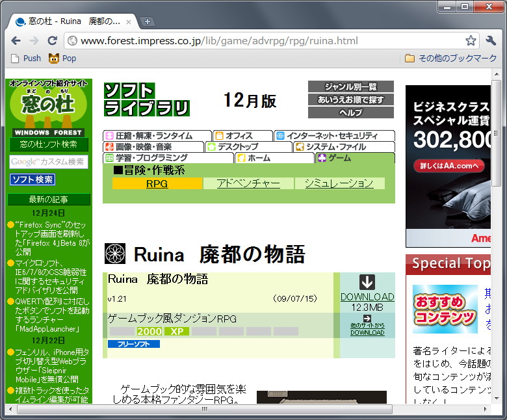
Task: Click the download arrow icon
Action: (x=367, y=282)
